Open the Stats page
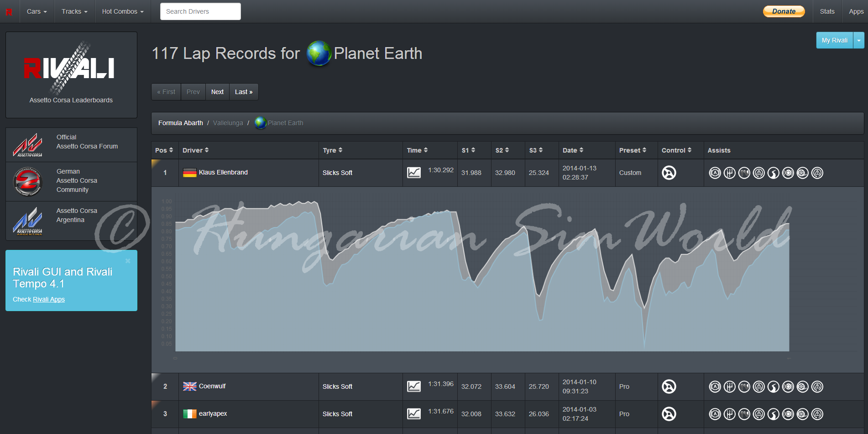868x434 pixels. click(x=827, y=11)
